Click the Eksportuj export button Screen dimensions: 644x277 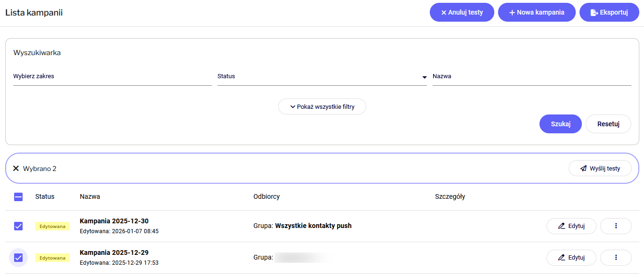[x=609, y=13]
